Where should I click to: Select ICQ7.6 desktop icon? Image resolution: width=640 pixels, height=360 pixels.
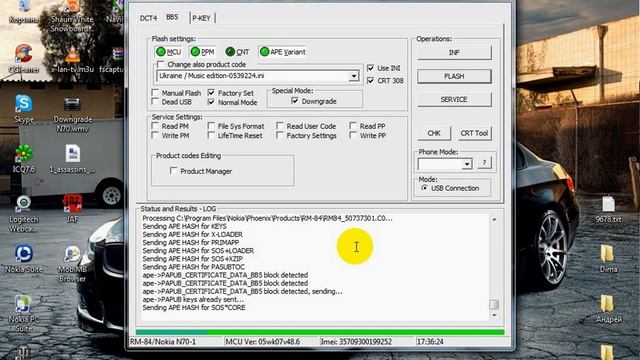tap(24, 159)
